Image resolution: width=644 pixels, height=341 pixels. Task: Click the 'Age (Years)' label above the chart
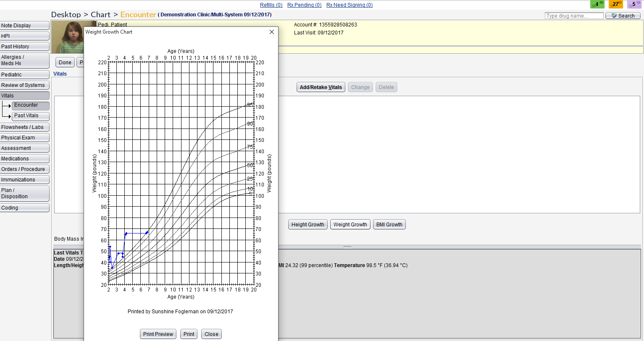point(181,51)
